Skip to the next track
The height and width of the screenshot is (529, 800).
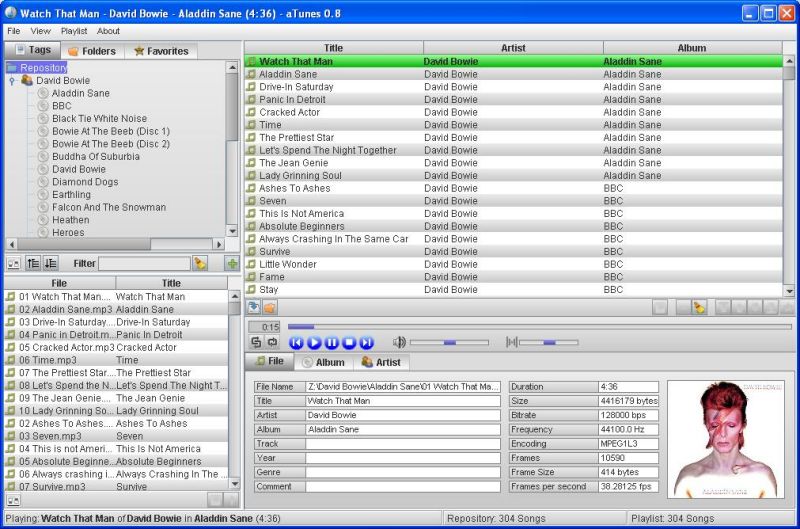point(367,343)
